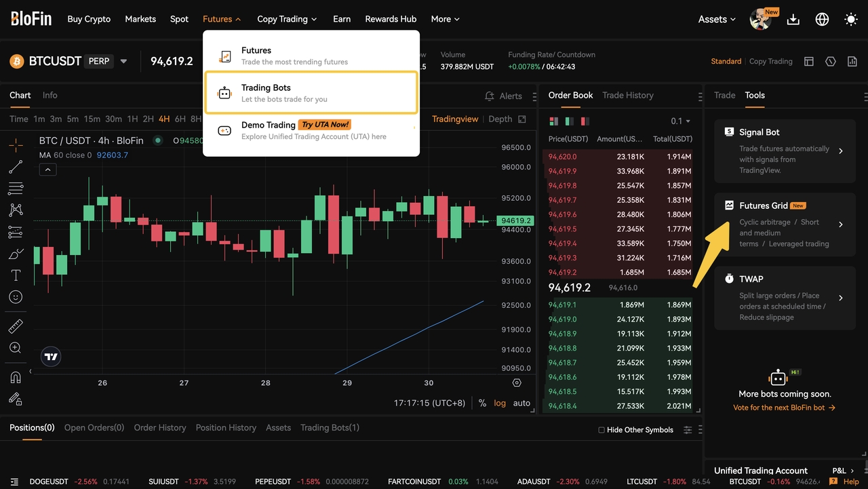Viewport: 868px width, 489px height.
Task: Select the brush drawing tool
Action: pos(16,254)
